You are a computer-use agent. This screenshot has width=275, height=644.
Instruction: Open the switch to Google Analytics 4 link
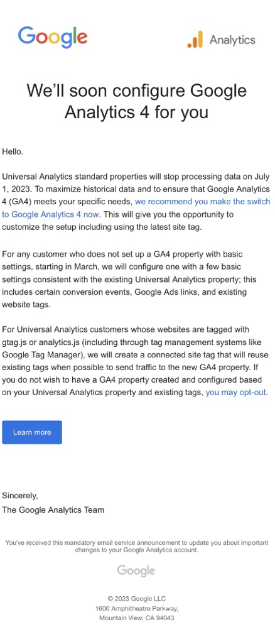point(136,208)
